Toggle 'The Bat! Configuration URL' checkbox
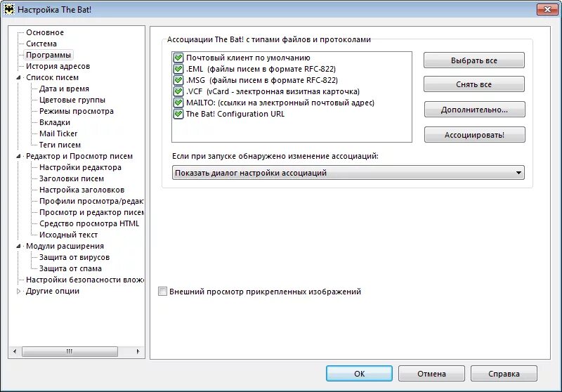562x392 pixels. click(178, 114)
